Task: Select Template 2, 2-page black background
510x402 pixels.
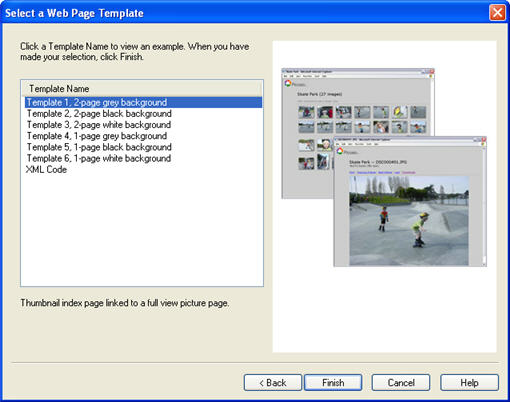Action: [99, 114]
